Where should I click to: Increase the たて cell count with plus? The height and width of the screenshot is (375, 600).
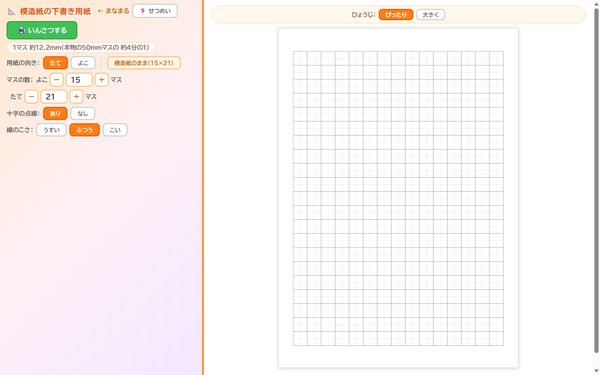click(76, 96)
